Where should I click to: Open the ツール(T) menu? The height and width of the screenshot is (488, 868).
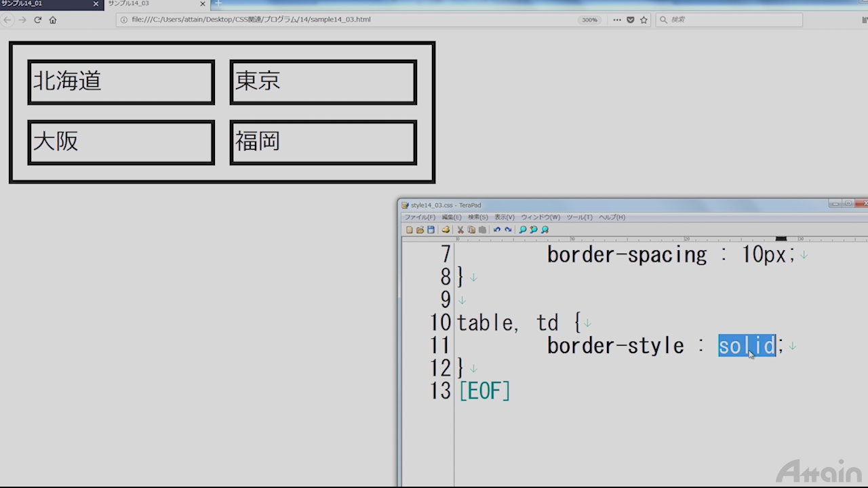(579, 218)
